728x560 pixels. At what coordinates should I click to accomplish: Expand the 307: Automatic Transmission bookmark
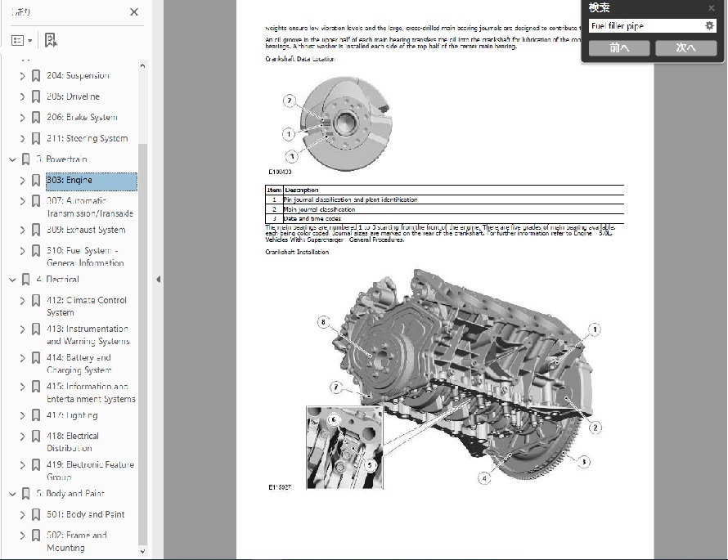22,201
